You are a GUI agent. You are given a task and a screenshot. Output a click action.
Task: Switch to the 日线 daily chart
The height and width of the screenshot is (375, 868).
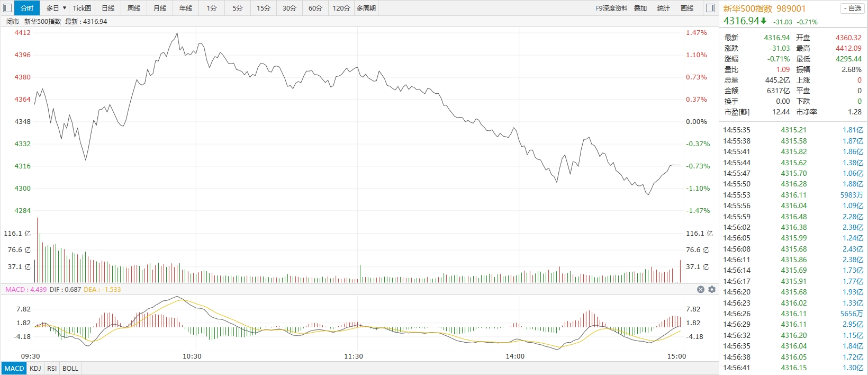(x=108, y=8)
